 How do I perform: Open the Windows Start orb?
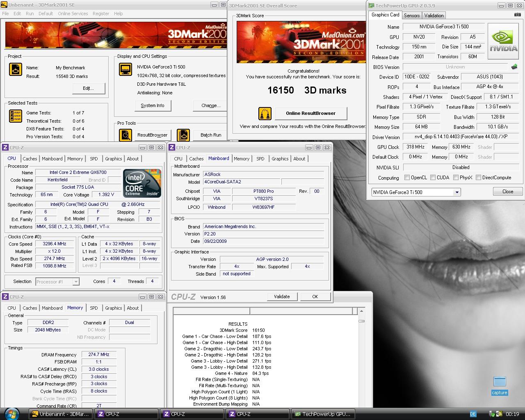click(11, 414)
